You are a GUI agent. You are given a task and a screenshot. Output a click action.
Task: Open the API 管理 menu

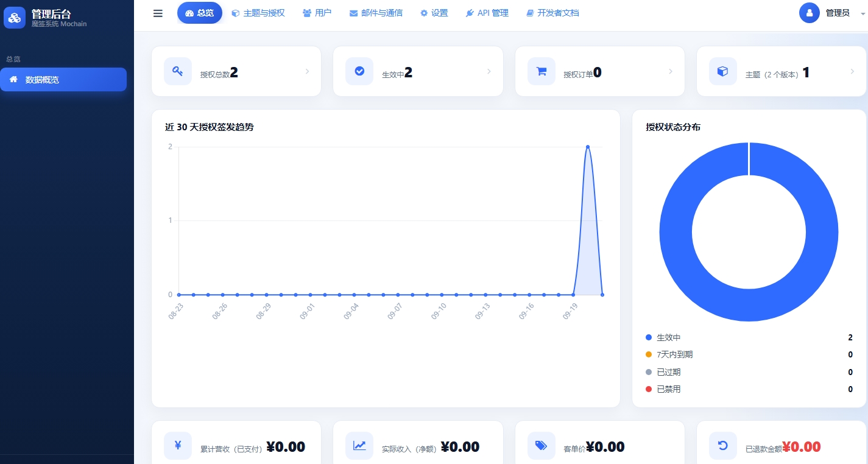coord(487,13)
